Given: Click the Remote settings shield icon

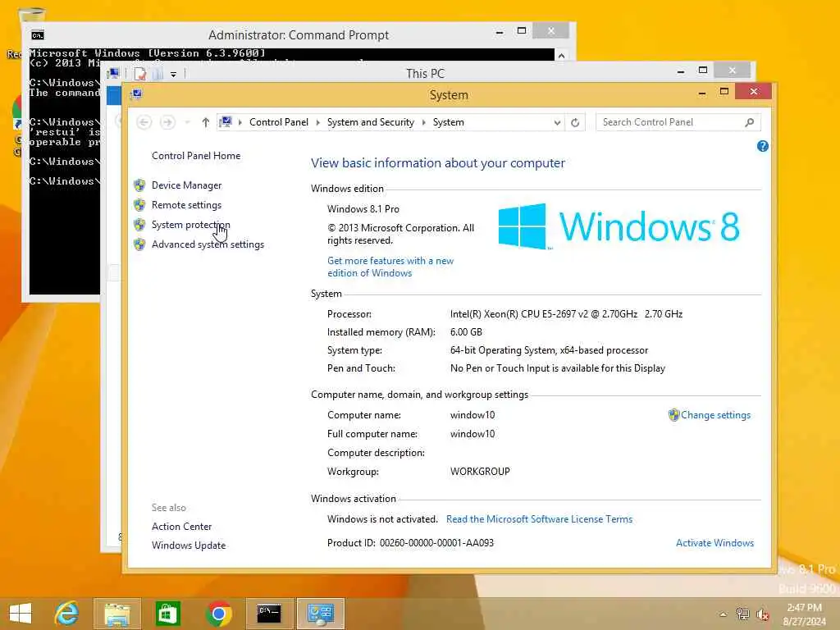Looking at the screenshot, I should click(x=139, y=205).
